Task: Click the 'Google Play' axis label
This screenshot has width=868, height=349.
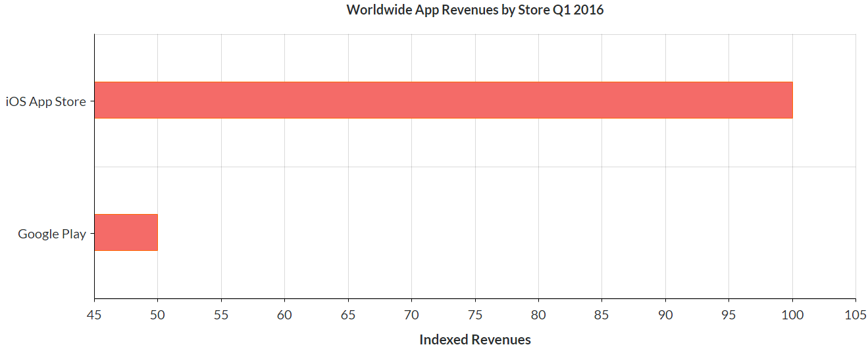Action: (52, 234)
